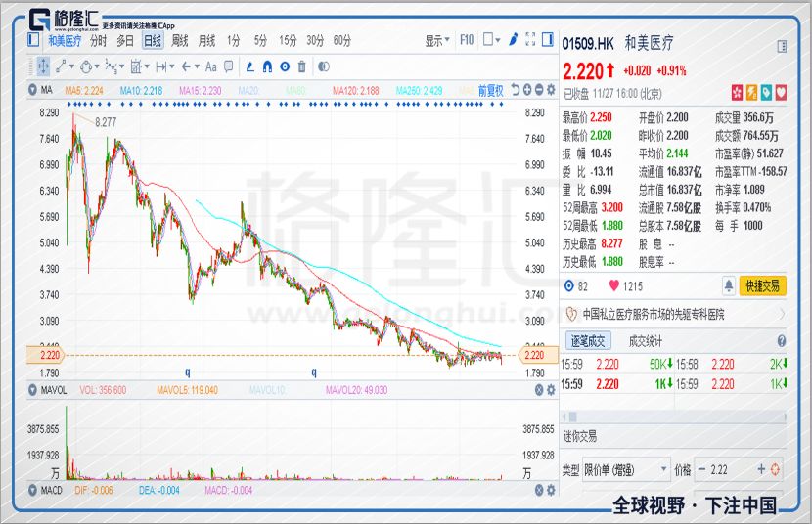Close the MAVOL indicator panel

(539, 390)
